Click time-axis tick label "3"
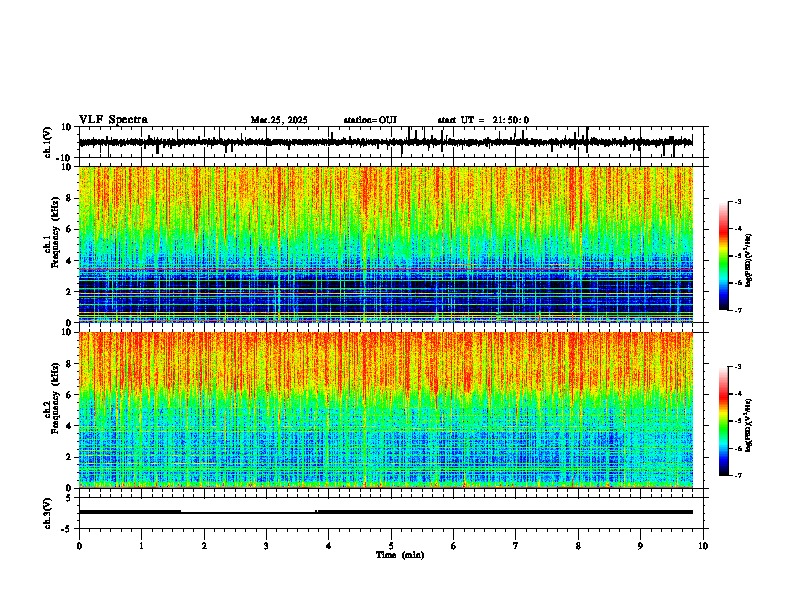 pos(266,546)
